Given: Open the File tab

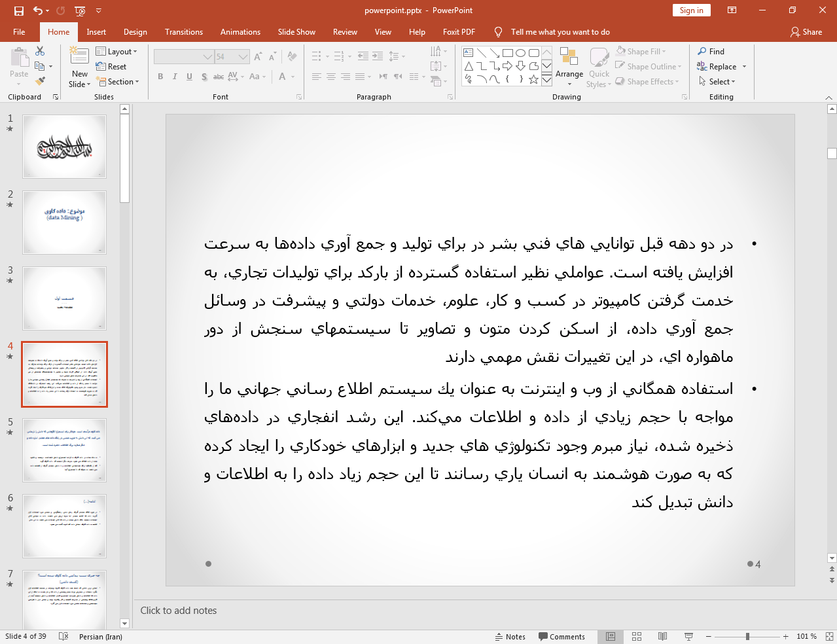Looking at the screenshot, I should pyautogui.click(x=19, y=31).
